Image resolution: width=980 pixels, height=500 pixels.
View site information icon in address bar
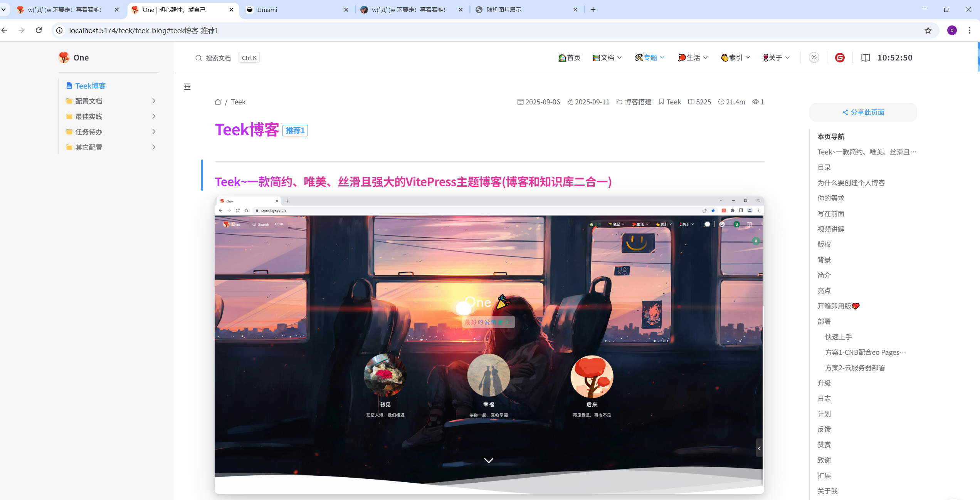(59, 30)
